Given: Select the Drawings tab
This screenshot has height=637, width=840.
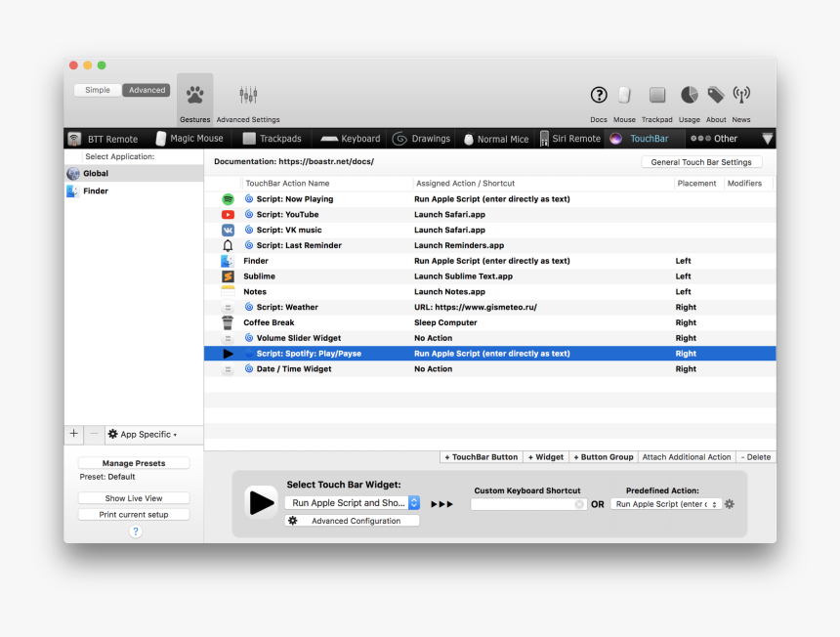Looking at the screenshot, I should (422, 139).
